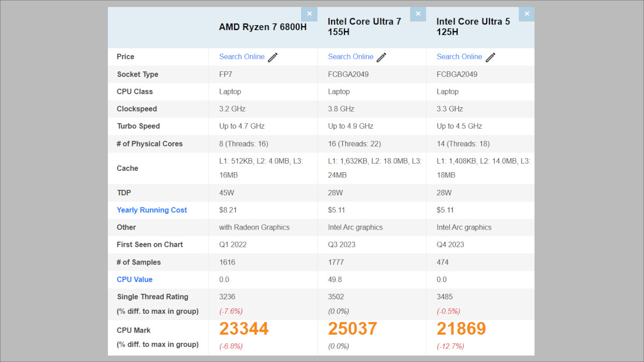The image size is (644, 362).
Task: Click pencil edit icon for Ryzen 7 6800H price
Action: click(x=273, y=57)
